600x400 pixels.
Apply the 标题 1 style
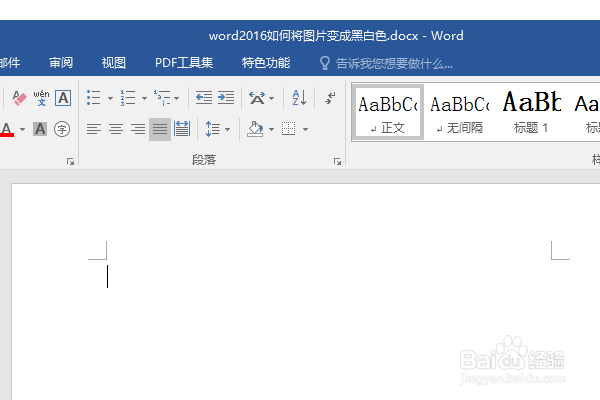coord(532,112)
